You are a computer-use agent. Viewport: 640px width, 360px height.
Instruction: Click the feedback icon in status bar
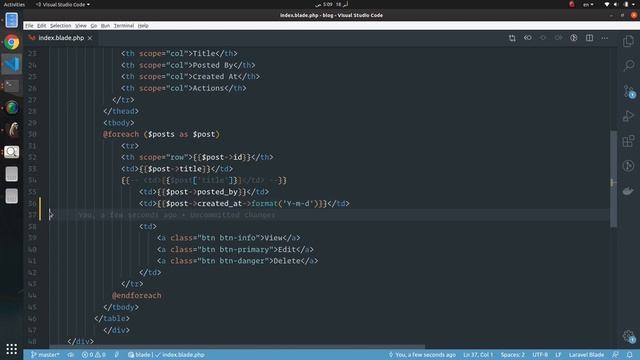615,355
